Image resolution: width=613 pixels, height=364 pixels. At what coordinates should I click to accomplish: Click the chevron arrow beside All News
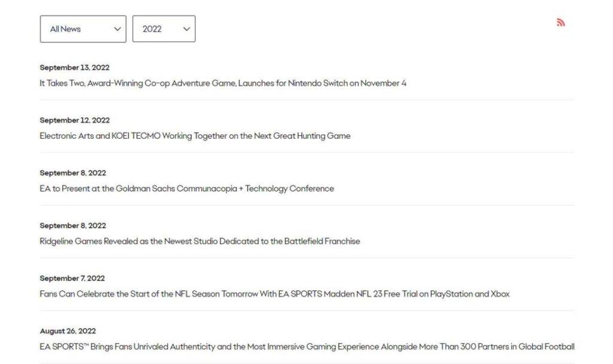117,29
